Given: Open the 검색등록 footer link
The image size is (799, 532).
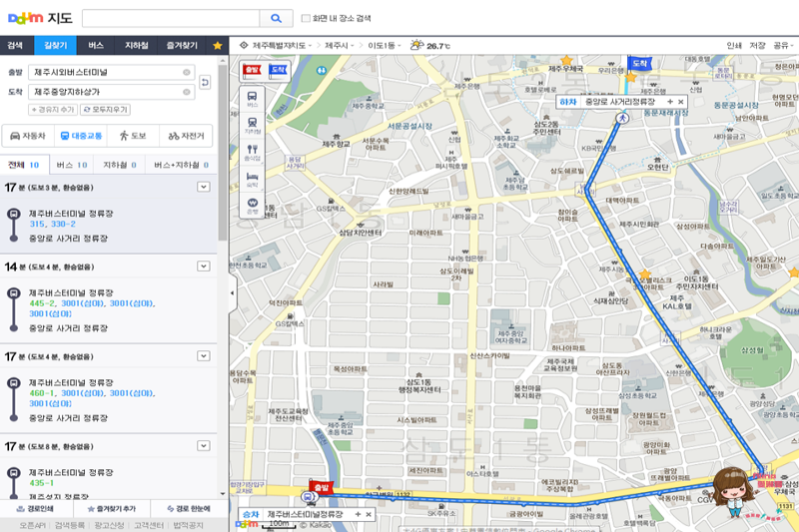Looking at the screenshot, I should point(69,525).
